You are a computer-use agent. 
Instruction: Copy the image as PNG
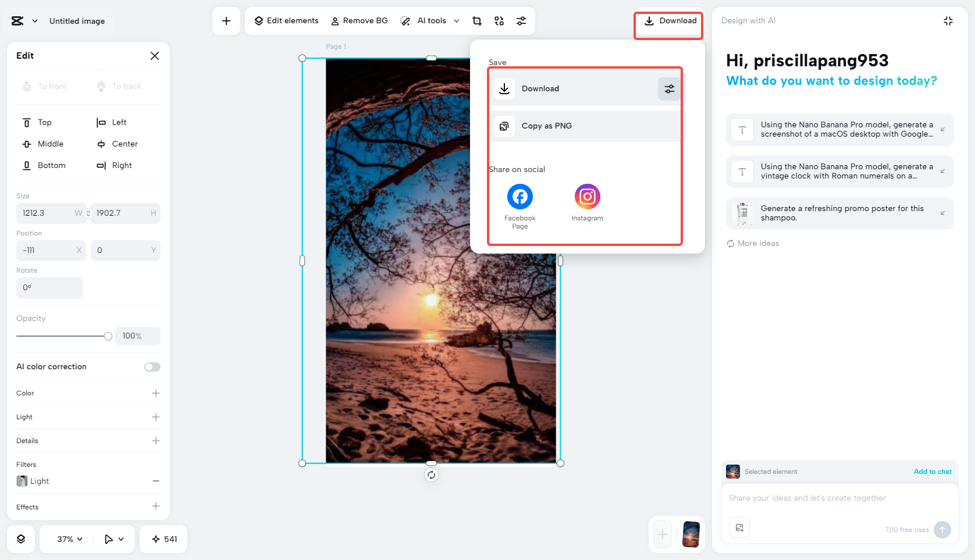(x=585, y=126)
